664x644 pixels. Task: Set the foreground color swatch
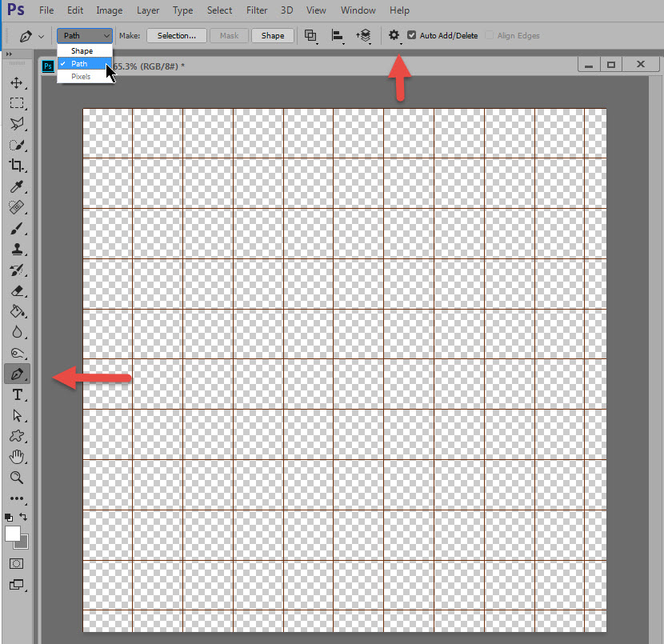tap(13, 534)
